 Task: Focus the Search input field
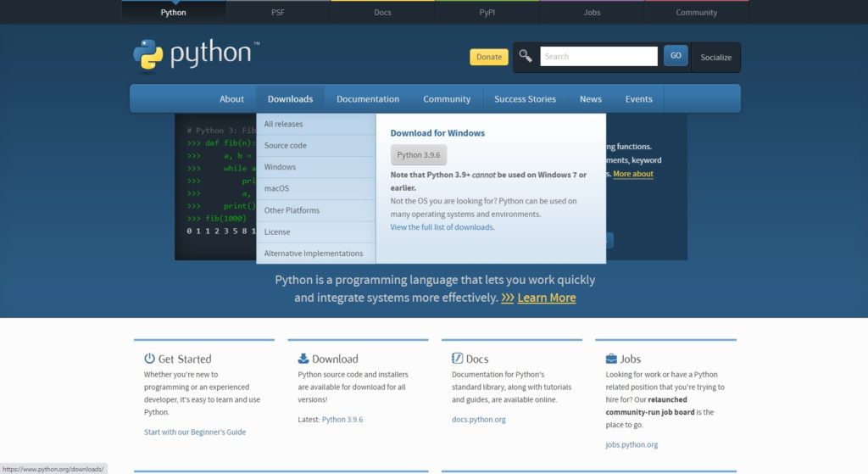coord(598,56)
